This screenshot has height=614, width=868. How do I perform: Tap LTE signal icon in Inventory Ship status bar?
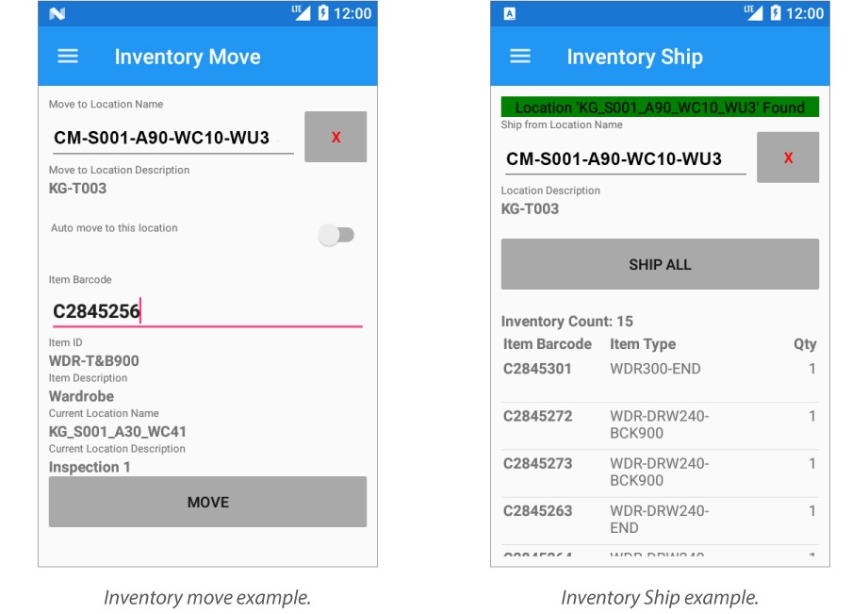pyautogui.click(x=752, y=12)
